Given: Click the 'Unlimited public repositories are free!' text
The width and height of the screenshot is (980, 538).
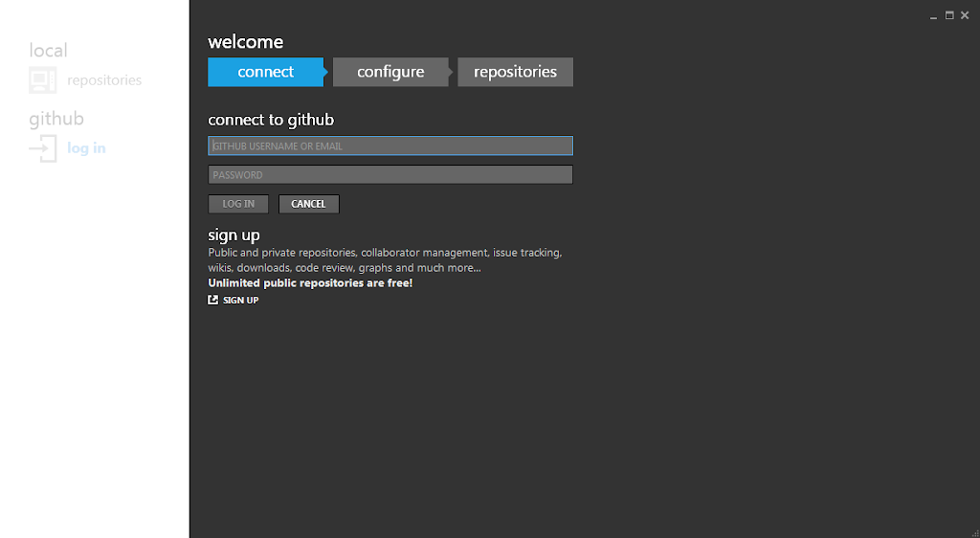Looking at the screenshot, I should 310,283.
